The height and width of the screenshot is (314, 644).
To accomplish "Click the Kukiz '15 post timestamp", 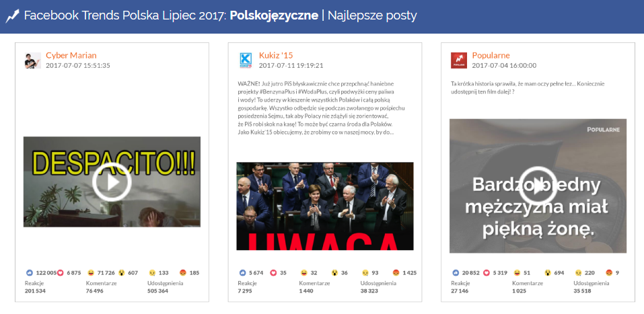I will (x=291, y=66).
